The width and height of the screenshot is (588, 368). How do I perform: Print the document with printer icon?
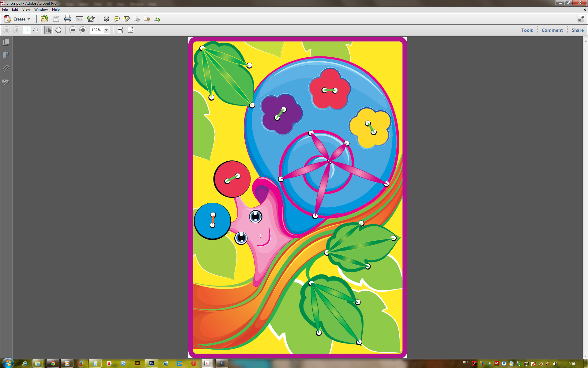(x=68, y=19)
